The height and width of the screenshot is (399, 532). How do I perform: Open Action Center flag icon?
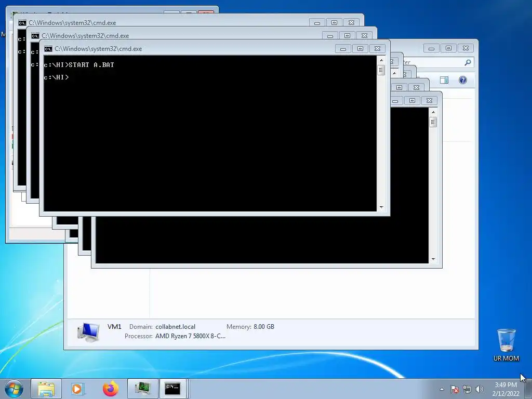click(x=455, y=389)
